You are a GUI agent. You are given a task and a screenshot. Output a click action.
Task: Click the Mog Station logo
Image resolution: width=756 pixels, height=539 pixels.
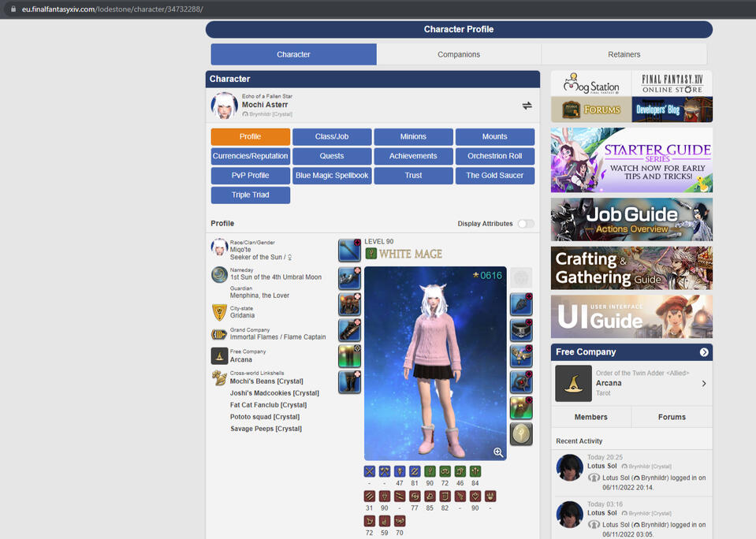[591, 84]
